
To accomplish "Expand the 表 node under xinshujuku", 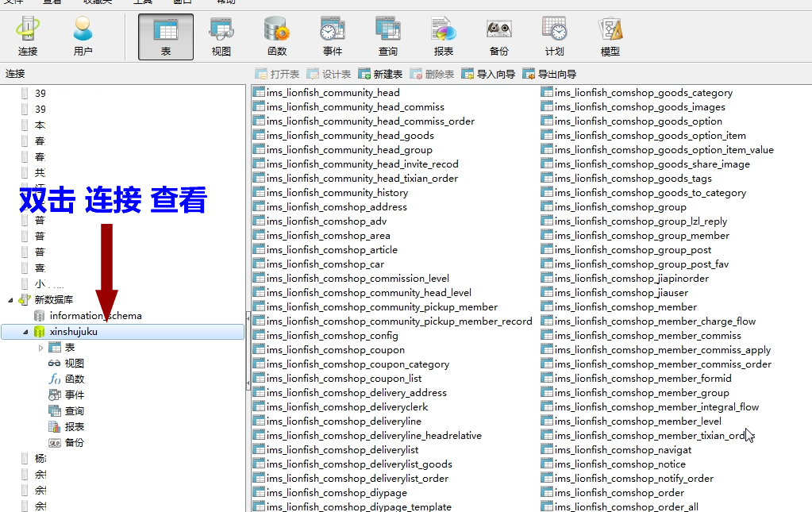I will pyautogui.click(x=41, y=348).
